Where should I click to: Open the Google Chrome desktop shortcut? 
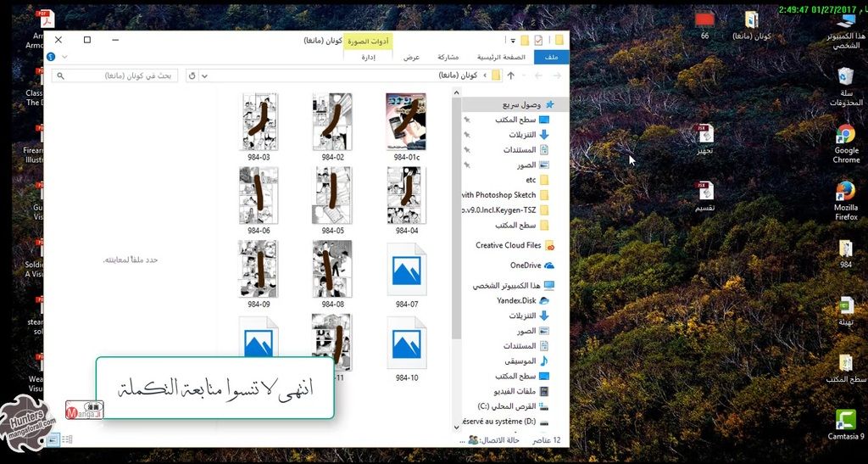[x=845, y=143]
